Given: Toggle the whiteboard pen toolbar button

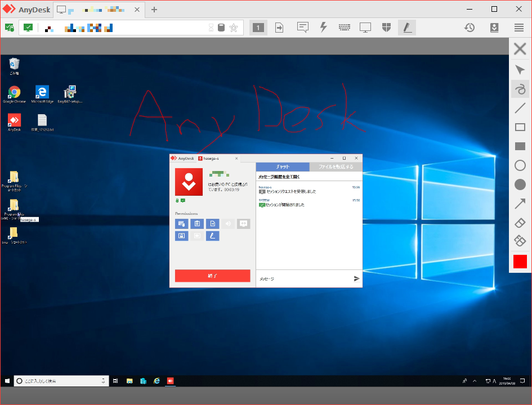Looking at the screenshot, I should [x=407, y=28].
